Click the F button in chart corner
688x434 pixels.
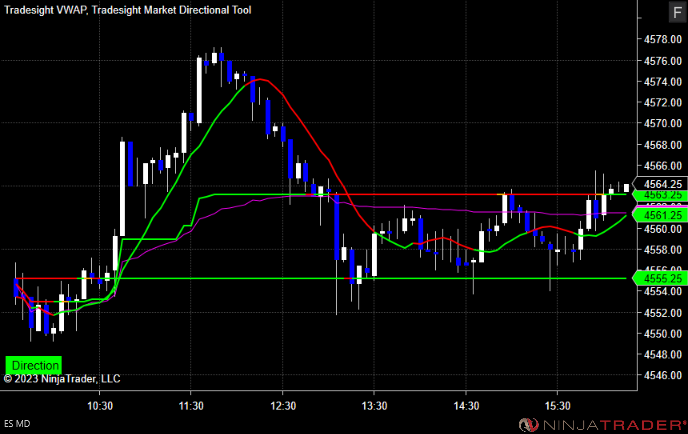pos(677,12)
